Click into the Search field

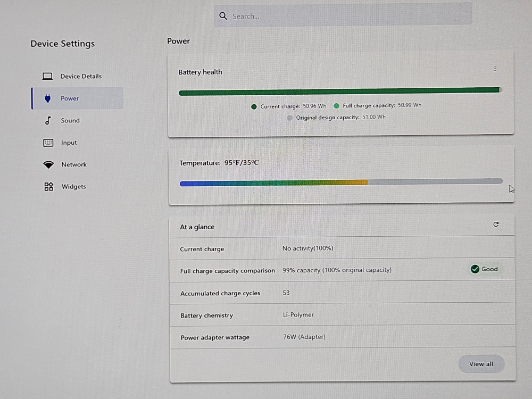coord(346,16)
